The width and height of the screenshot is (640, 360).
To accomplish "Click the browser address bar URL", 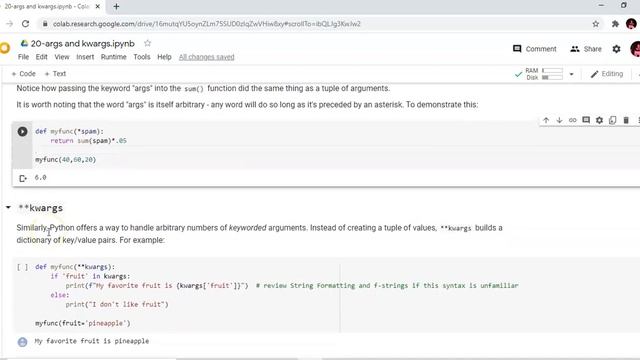I will (207, 24).
